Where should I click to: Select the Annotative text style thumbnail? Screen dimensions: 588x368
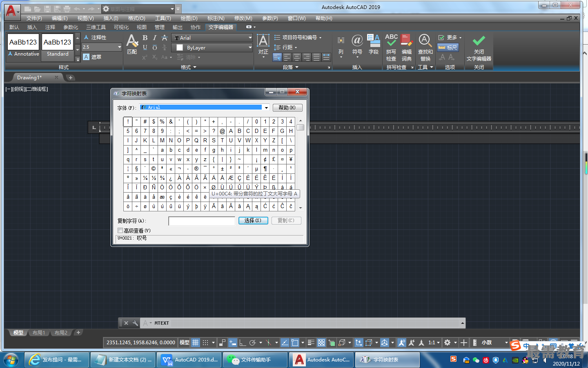pyautogui.click(x=23, y=47)
